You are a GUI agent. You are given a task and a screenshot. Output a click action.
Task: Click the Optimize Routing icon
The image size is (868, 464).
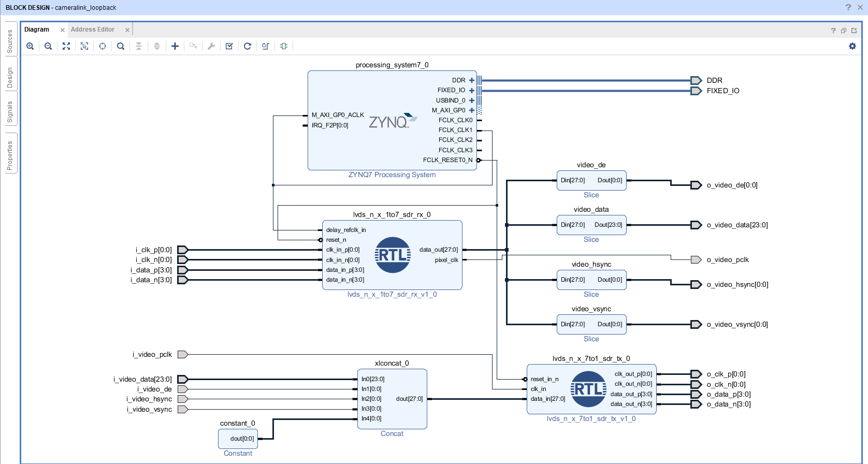[x=266, y=46]
